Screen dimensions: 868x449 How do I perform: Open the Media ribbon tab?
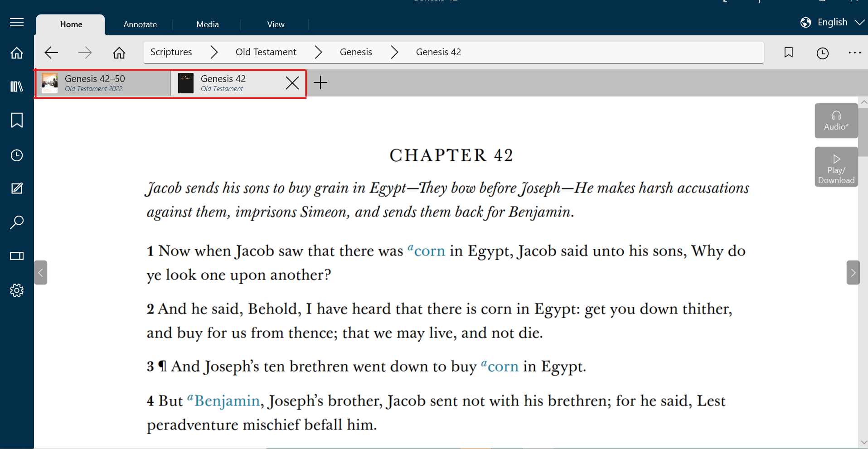coord(207,24)
